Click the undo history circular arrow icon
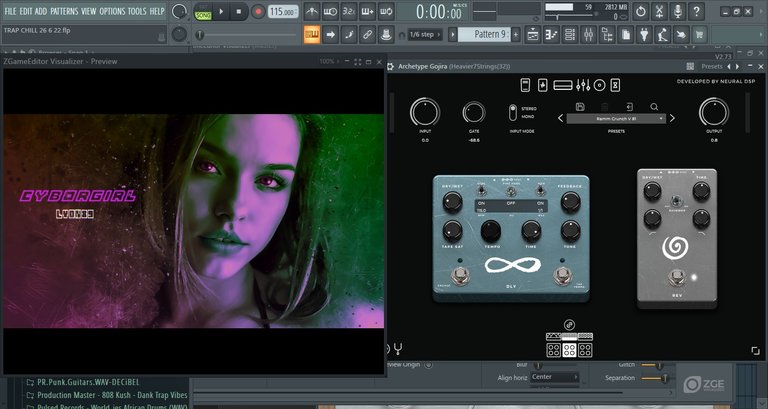 pyautogui.click(x=640, y=11)
